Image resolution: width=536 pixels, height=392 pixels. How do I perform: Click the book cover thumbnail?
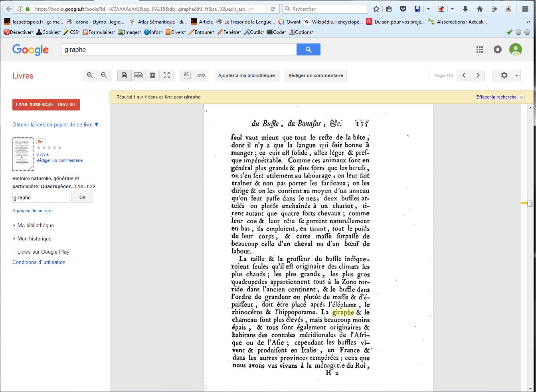click(x=23, y=154)
